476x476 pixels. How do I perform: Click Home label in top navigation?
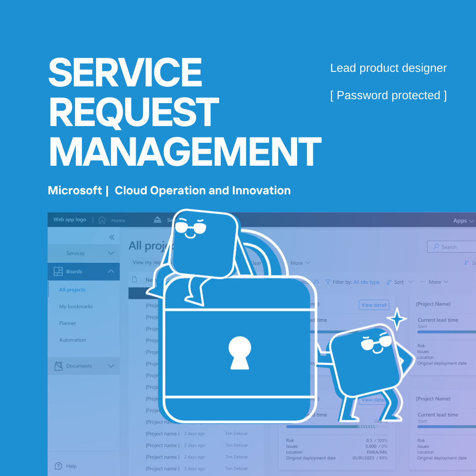click(118, 220)
